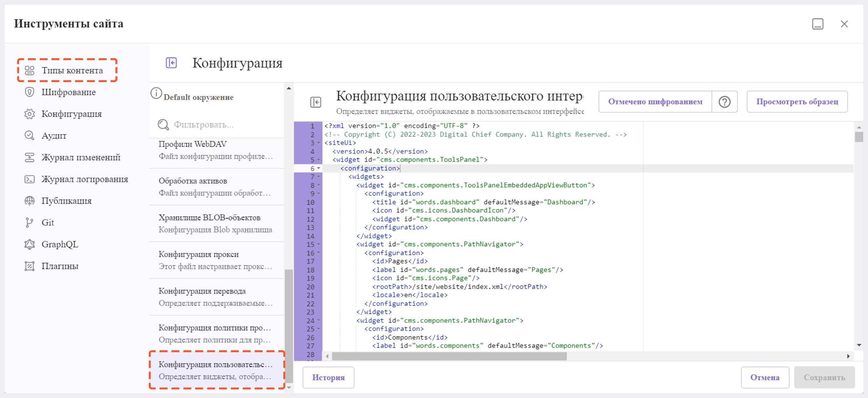Fold code at line 6 configuration

pyautogui.click(x=318, y=168)
